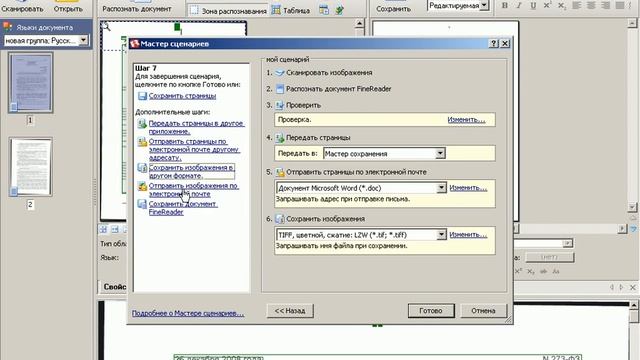Apply superscript formatting in top toolbar

pyautogui.click(x=547, y=5)
